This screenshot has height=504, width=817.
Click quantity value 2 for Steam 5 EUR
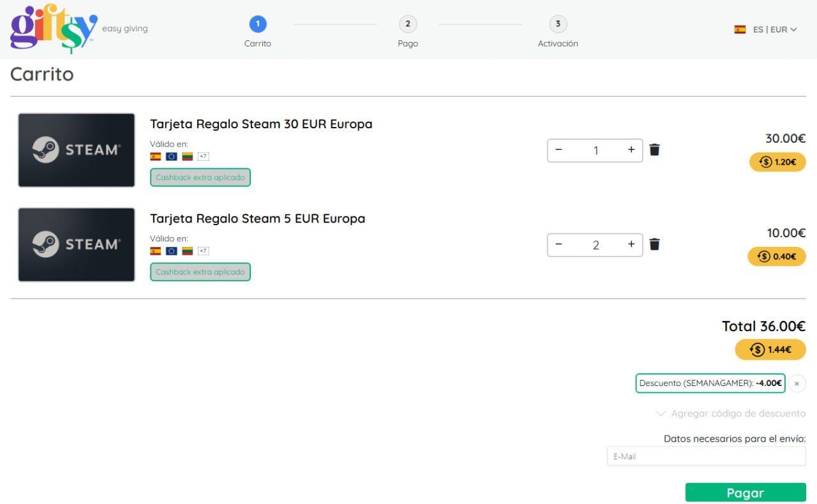coord(596,245)
